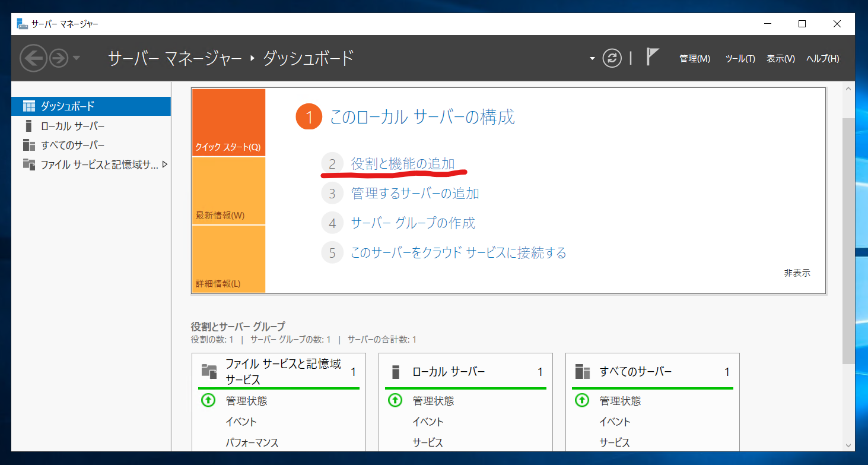The height and width of the screenshot is (465, 868).
Task: Open the dropdown arrow left of refresh
Action: click(592, 59)
